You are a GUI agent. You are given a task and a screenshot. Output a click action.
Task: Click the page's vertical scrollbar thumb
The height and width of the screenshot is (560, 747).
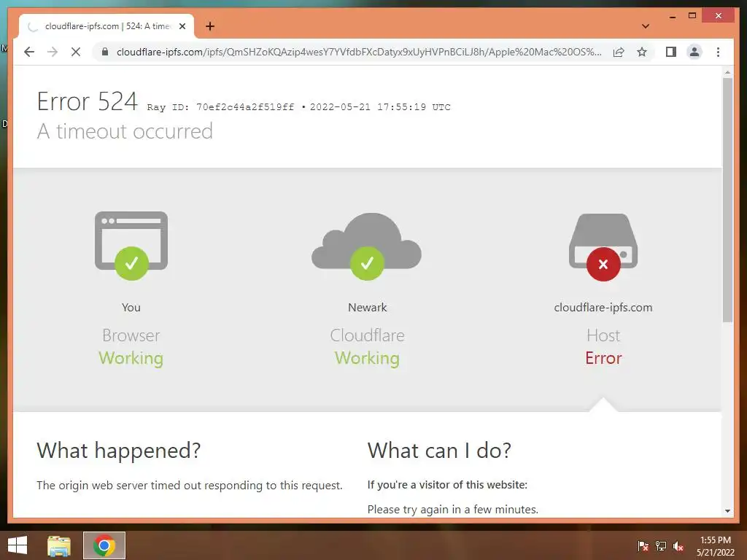[727, 200]
